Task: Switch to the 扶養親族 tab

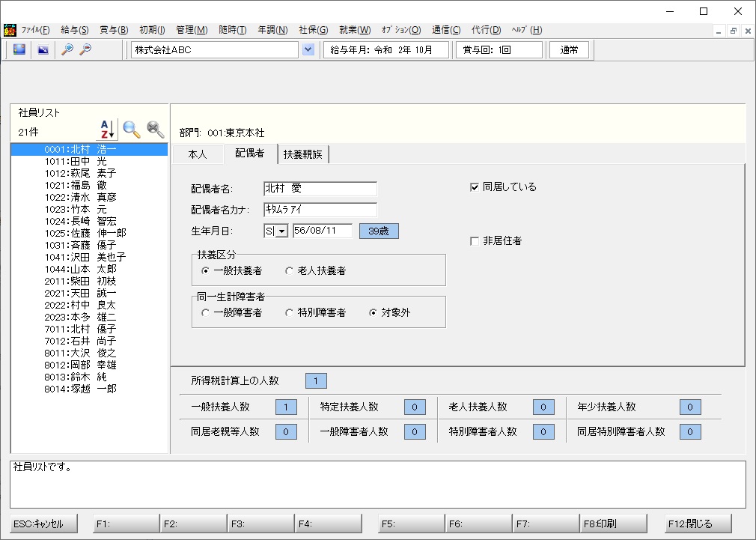Action: coord(303,154)
